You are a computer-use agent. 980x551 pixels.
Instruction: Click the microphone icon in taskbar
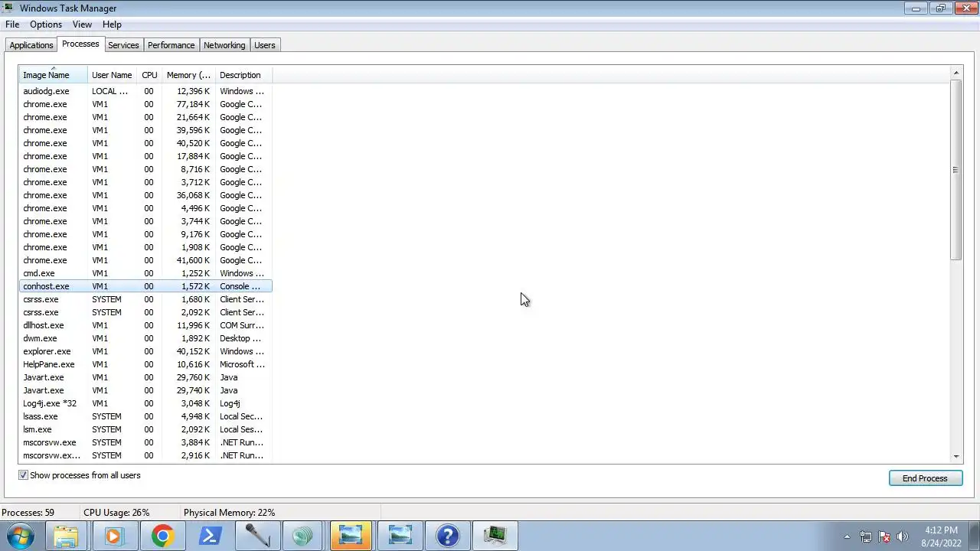coord(256,536)
